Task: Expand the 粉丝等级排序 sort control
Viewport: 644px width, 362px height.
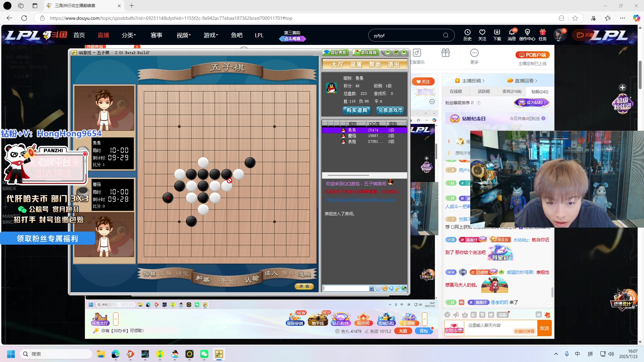Action: 460,103
